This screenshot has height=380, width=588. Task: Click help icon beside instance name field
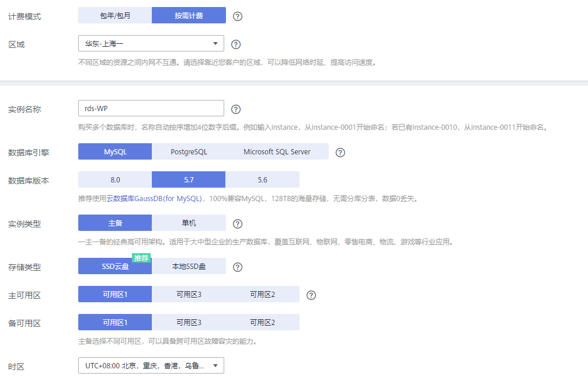[236, 109]
